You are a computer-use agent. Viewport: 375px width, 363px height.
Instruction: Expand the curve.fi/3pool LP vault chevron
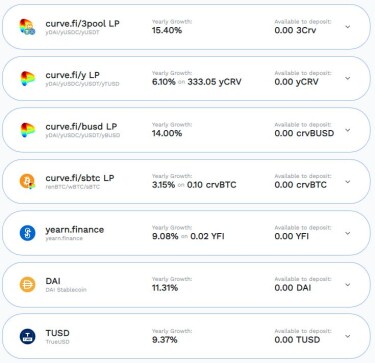click(x=348, y=27)
